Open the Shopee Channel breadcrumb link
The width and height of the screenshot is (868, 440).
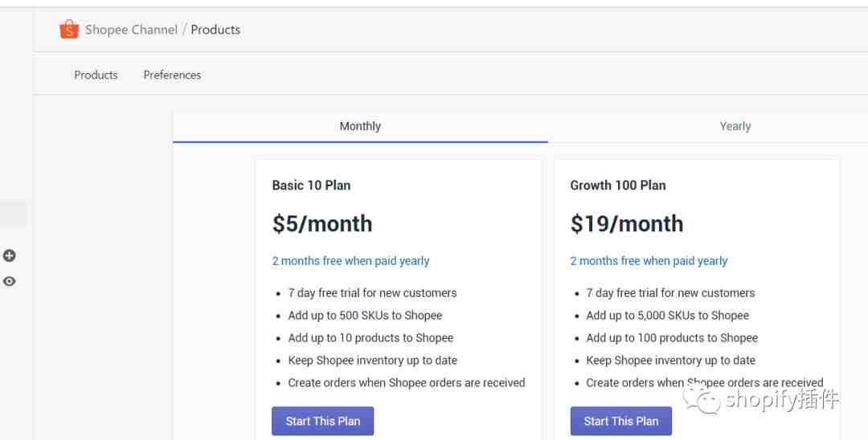point(131,30)
